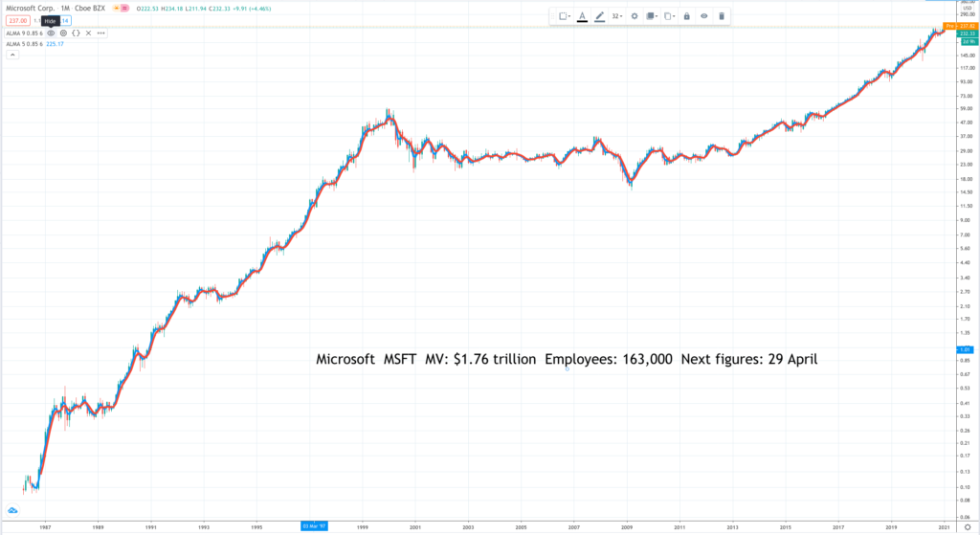The width and height of the screenshot is (980, 535).
Task: Open more options for ALMA 9 indicator
Action: pyautogui.click(x=100, y=33)
